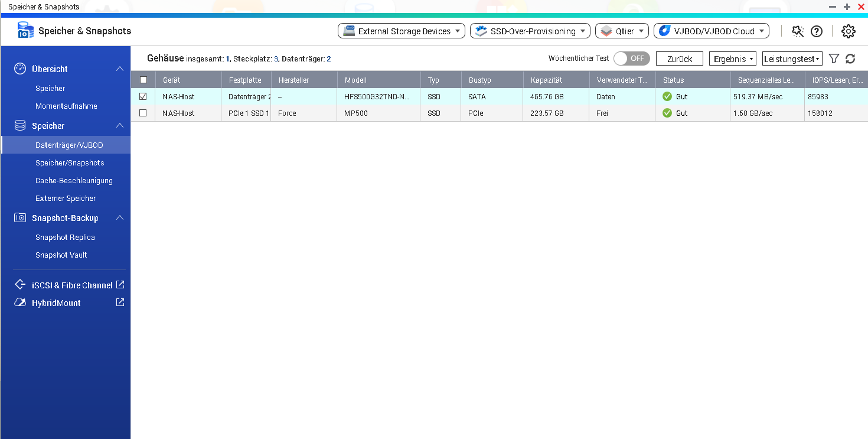Enable the Wöchentlicher Test switch
This screenshot has height=439, width=868.
tap(631, 58)
